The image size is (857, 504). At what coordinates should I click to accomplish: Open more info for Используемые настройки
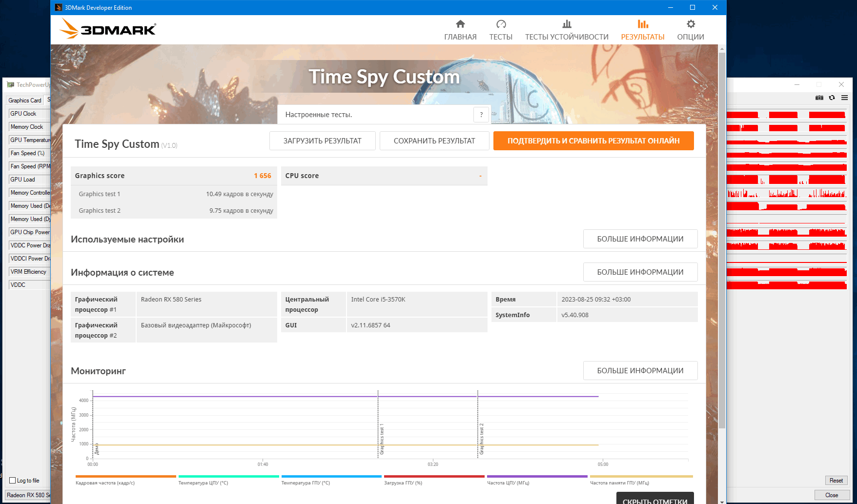640,239
